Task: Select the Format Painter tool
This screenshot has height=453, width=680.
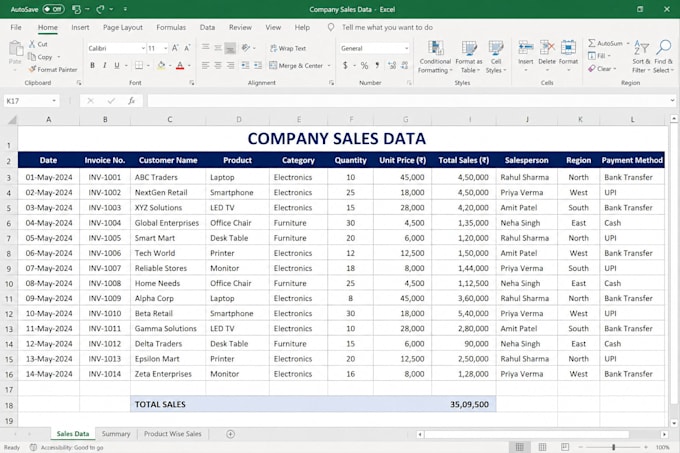Action: (52, 69)
